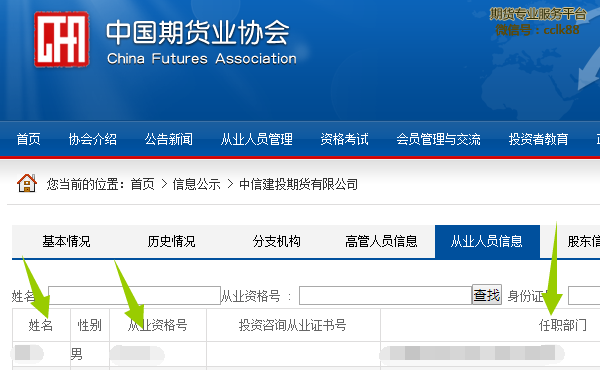Switch to the 基本情况 tab

(66, 241)
